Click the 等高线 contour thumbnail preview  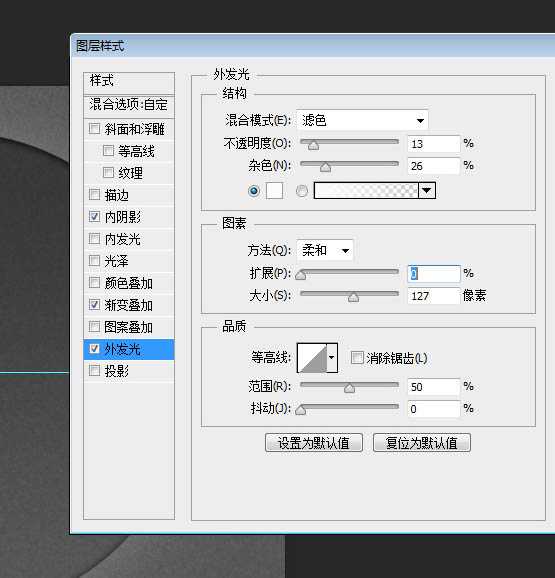312,358
